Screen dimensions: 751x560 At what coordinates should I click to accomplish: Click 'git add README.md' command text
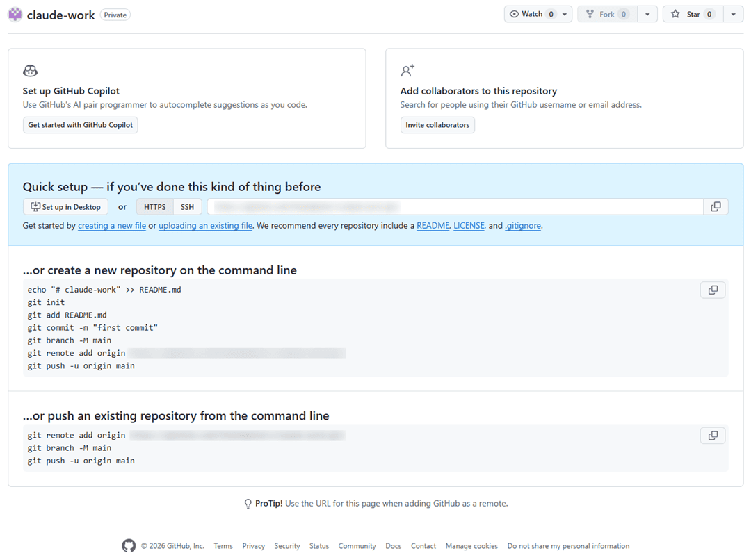[67, 315]
